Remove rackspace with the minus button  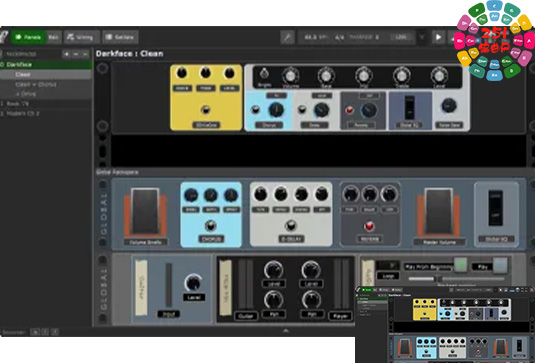point(76,54)
